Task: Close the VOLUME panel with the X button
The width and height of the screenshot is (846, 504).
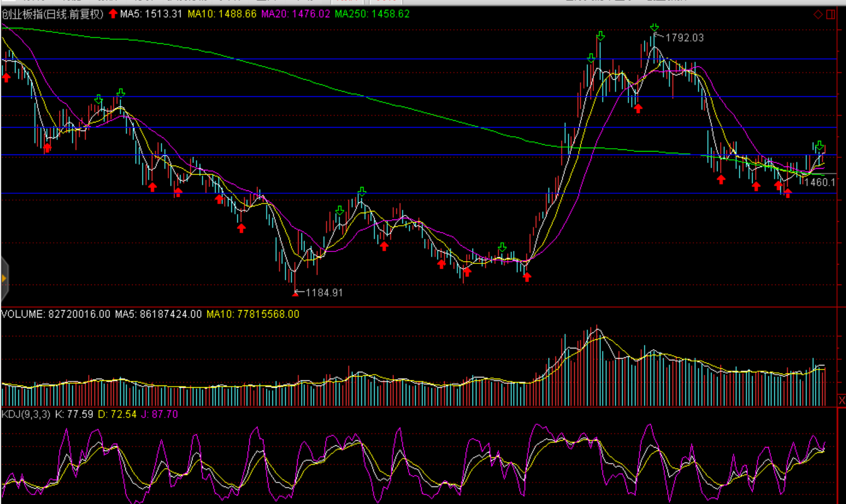Action: [841, 400]
